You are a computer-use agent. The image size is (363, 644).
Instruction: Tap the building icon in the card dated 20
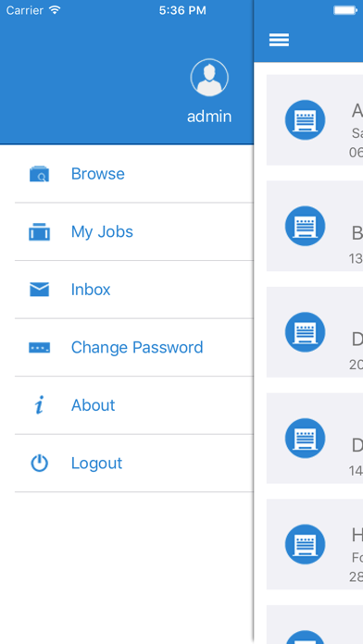pos(305,332)
